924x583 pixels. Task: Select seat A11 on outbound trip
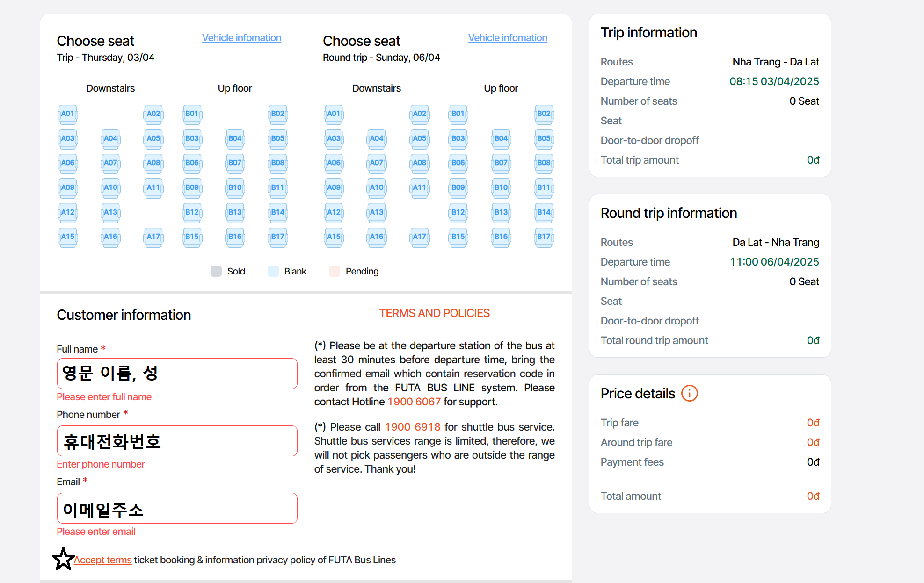(153, 188)
